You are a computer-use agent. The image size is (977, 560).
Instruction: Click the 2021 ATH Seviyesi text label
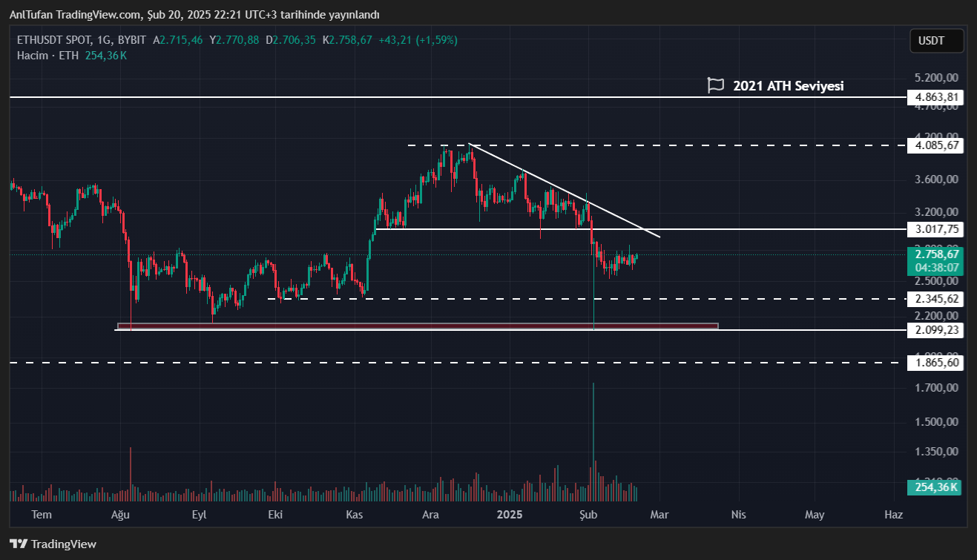pyautogui.click(x=788, y=86)
